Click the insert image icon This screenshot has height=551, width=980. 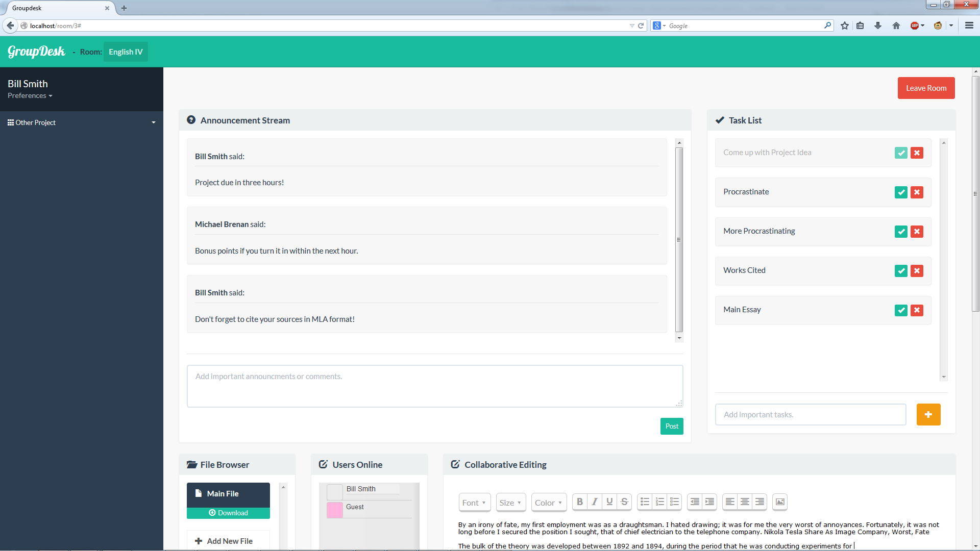click(x=780, y=502)
